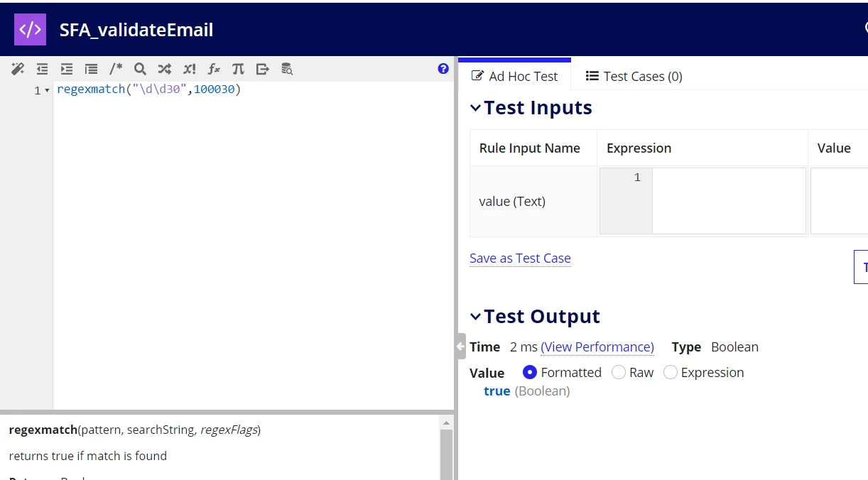Click the Save as Test Case link
The width and height of the screenshot is (868, 480).
[520, 258]
